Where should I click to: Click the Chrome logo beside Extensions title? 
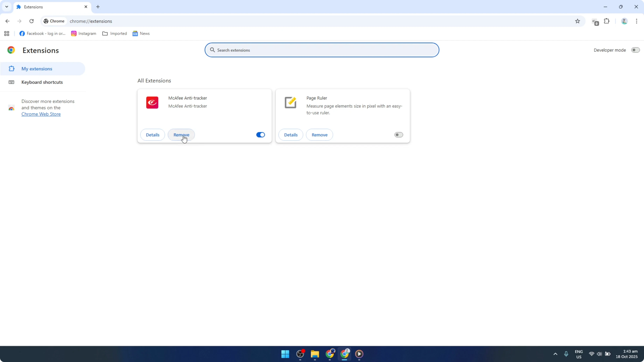point(11,50)
